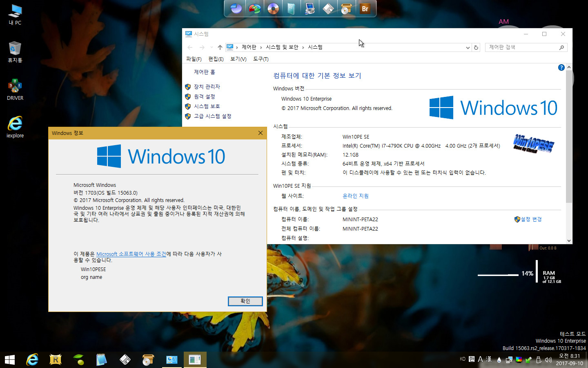Open the floppy disk icon in the top dock
The width and height of the screenshot is (588, 368).
328,8
